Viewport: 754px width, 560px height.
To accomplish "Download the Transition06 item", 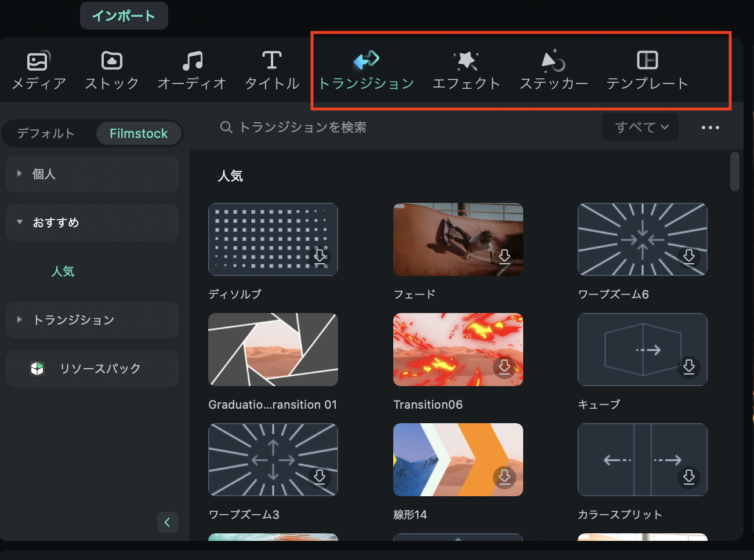I will (505, 366).
